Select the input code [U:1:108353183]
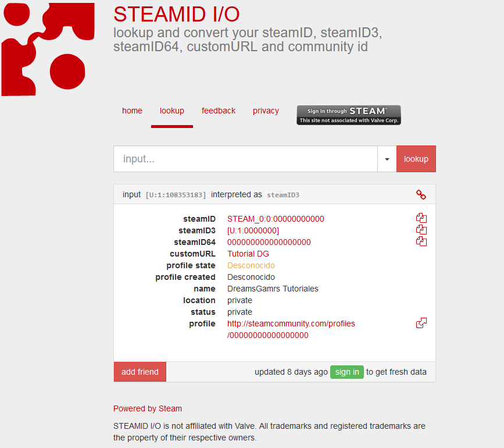Viewport: 504px width, 448px height. [x=176, y=195]
